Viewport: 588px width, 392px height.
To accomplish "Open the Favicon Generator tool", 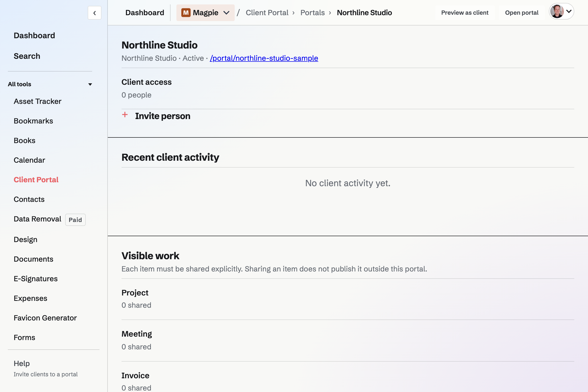I will click(x=45, y=318).
